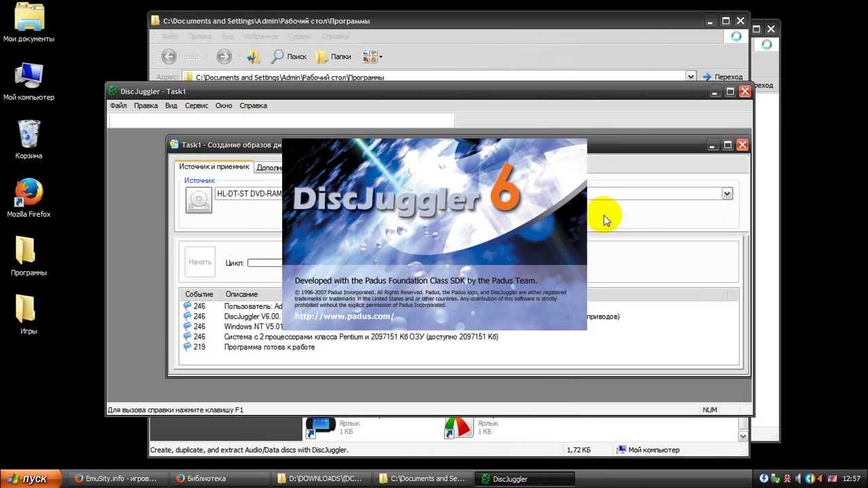The width and height of the screenshot is (868, 488).
Task: Select the Пользователь log row
Action: [x=233, y=306]
